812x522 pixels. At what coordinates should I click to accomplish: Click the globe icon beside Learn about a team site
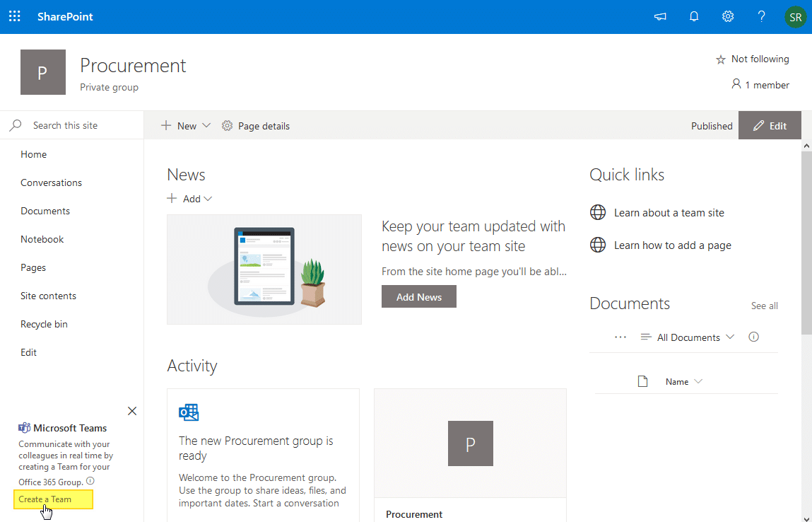pos(598,212)
